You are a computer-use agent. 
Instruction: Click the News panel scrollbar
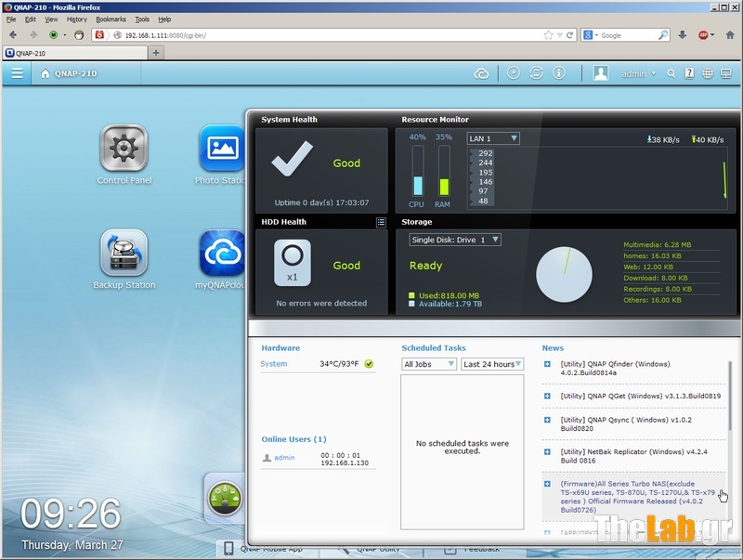(730, 396)
